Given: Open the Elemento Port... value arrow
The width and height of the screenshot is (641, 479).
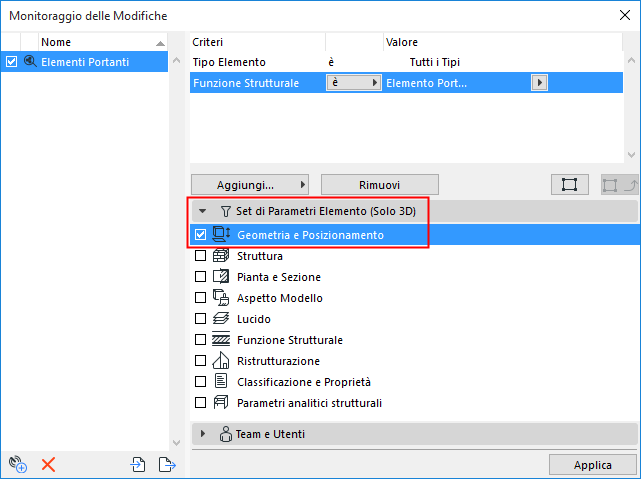Looking at the screenshot, I should (x=540, y=83).
